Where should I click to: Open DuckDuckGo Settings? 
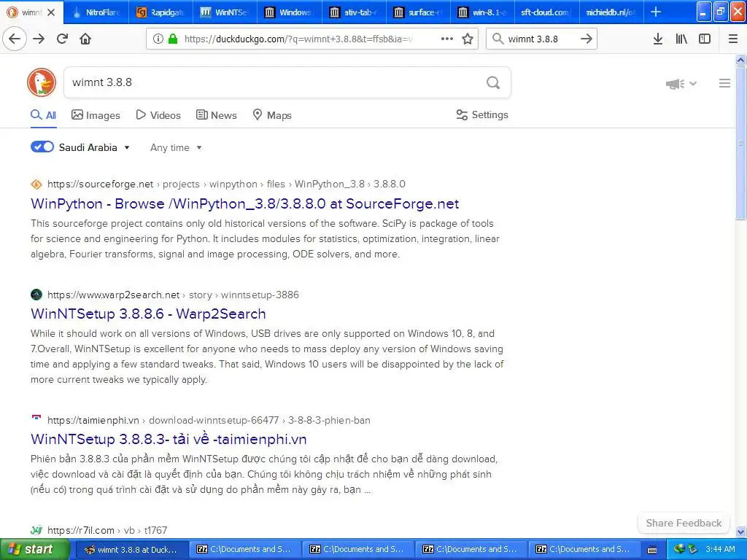coord(482,114)
